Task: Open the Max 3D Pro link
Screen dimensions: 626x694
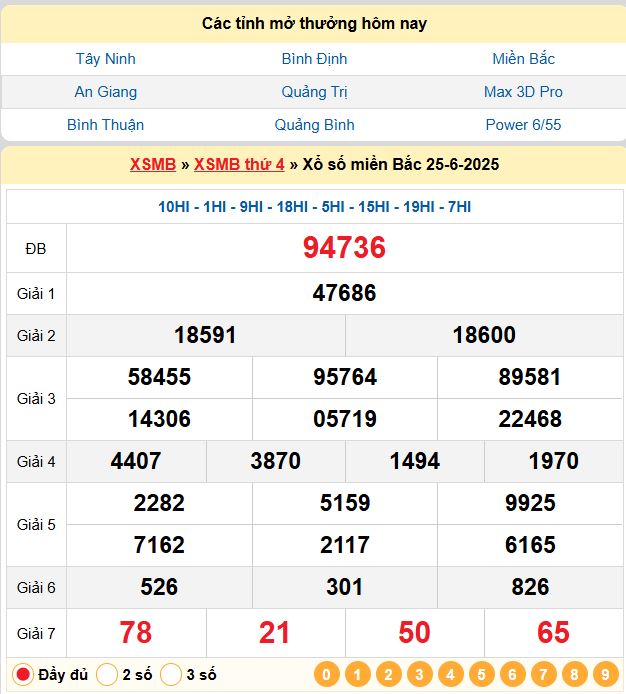Action: pyautogui.click(x=523, y=92)
